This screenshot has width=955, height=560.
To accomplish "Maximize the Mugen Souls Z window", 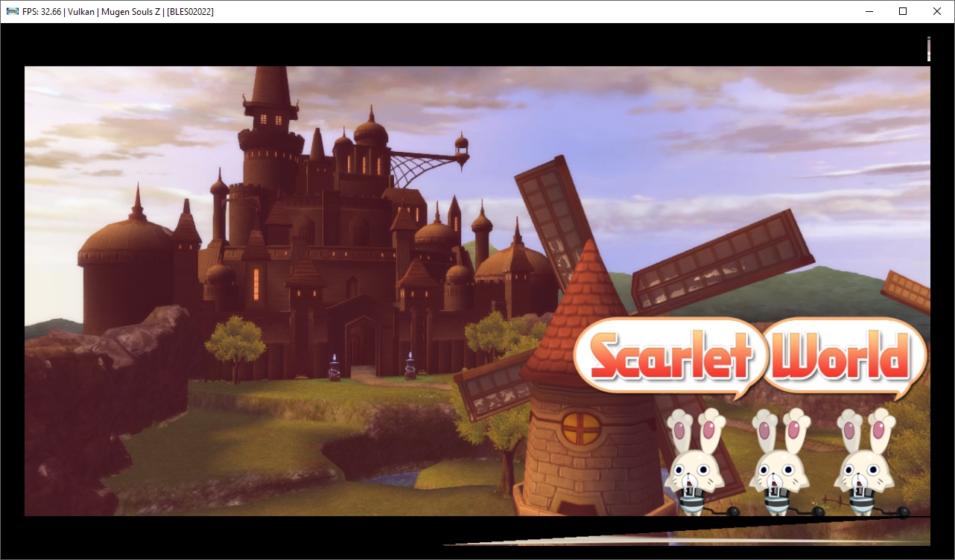I will (x=903, y=11).
